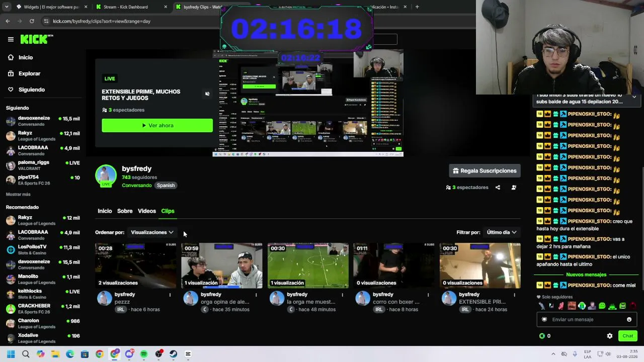Reload the page with the refresh icon

click(x=32, y=21)
